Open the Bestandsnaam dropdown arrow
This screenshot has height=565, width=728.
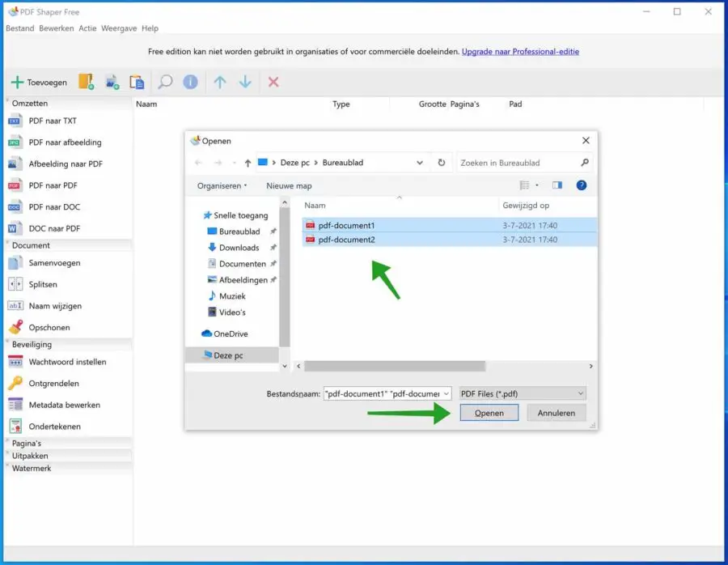tap(447, 393)
